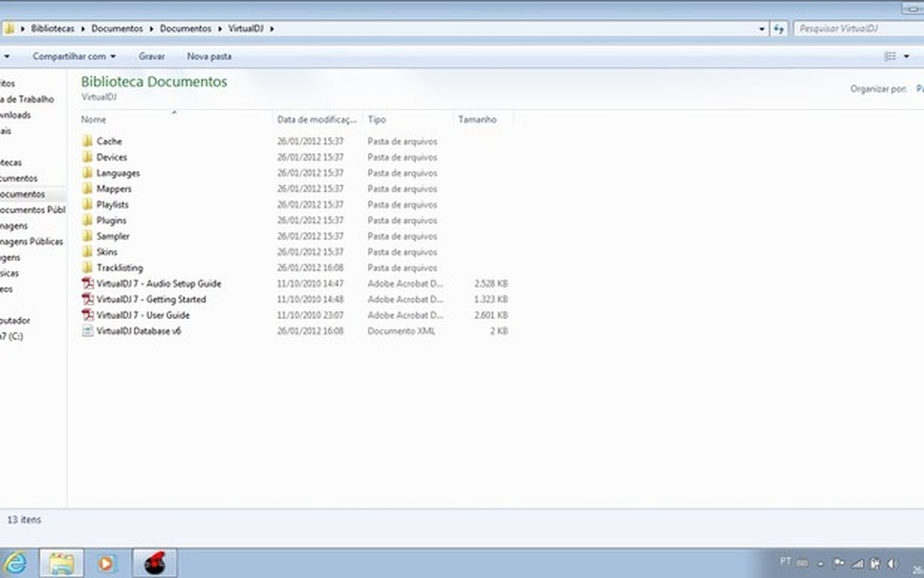Screen dimensions: 924x578
Task: Select the Sampler folder icon
Action: point(87,236)
